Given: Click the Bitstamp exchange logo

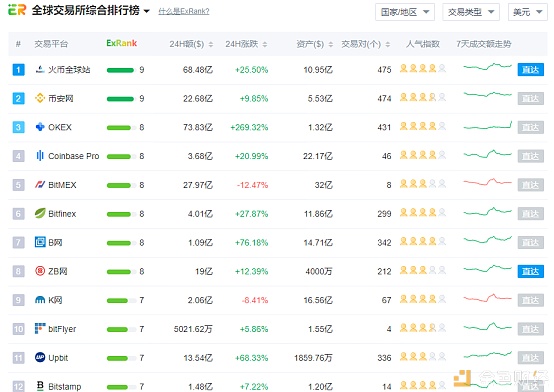Looking at the screenshot, I should click(40, 386).
